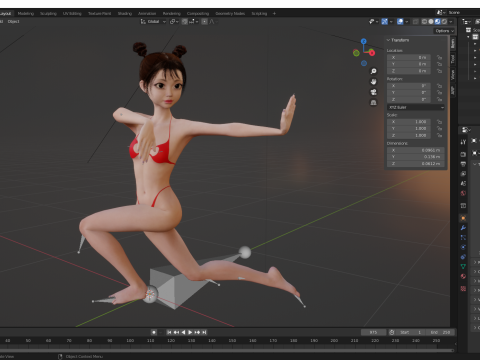The image size is (480, 360).
Task: Open the Global transform orientation dropdown
Action: coord(153,22)
